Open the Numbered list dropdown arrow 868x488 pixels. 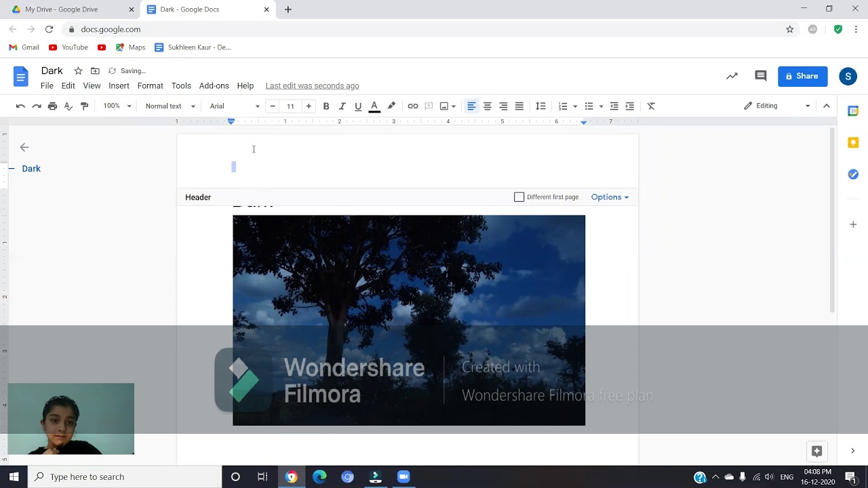[575, 106]
